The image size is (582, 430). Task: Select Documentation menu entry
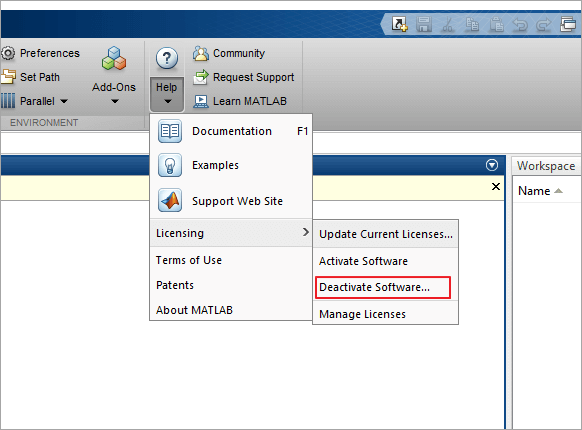point(231,131)
